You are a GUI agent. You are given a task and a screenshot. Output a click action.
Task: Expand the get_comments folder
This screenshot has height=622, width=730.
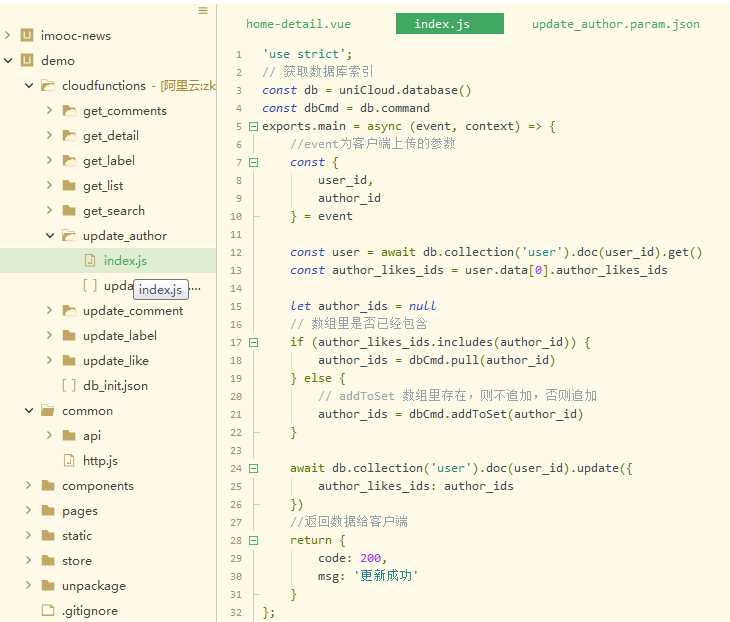[49, 110]
